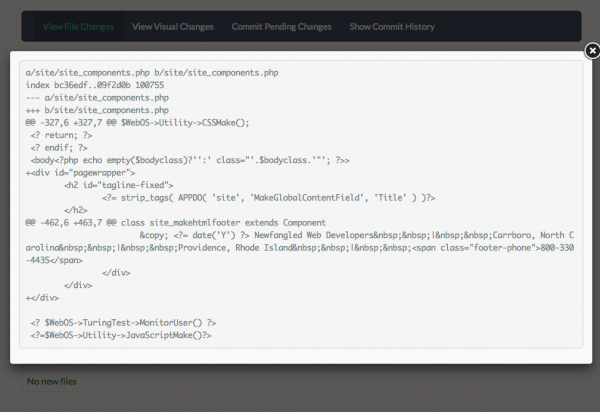Click the strip_tags APPDO line
Screen dimensions: 600x412
[269, 198]
